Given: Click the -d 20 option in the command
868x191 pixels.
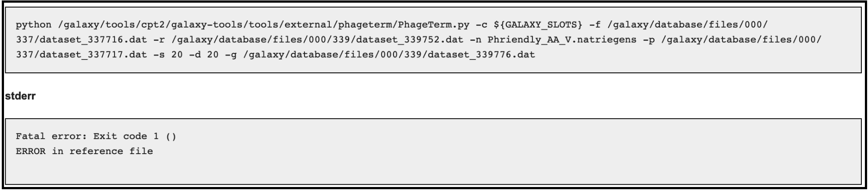Looking at the screenshot, I should [x=204, y=55].
